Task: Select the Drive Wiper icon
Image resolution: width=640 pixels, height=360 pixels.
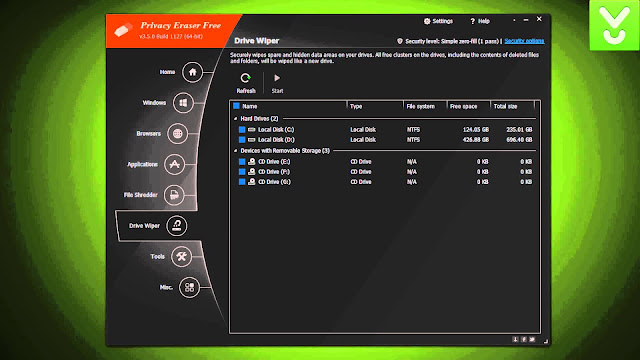Action: 177,226
